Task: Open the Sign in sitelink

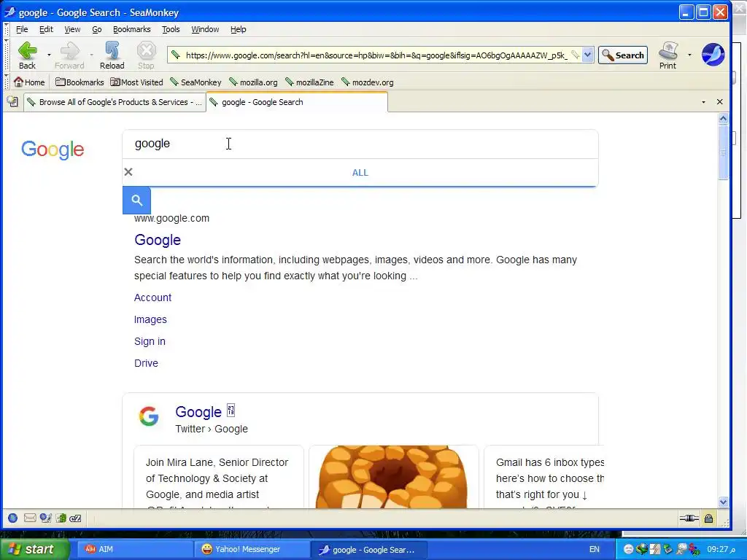Action: coord(150,341)
